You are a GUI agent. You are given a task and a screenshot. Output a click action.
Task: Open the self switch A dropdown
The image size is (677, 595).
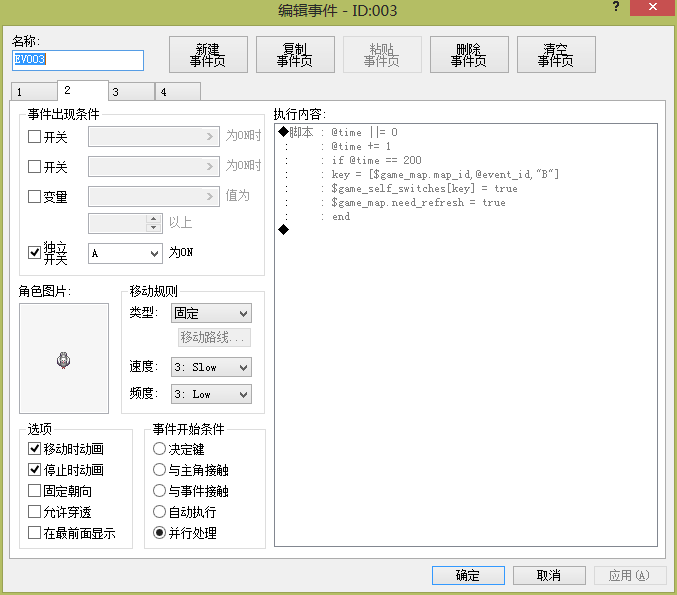click(x=125, y=253)
